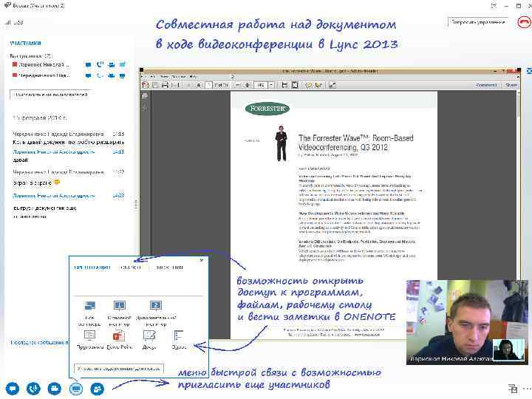Screen dimensions: 532x399
Task: Click the invite more people button
Action: [x=51, y=95]
